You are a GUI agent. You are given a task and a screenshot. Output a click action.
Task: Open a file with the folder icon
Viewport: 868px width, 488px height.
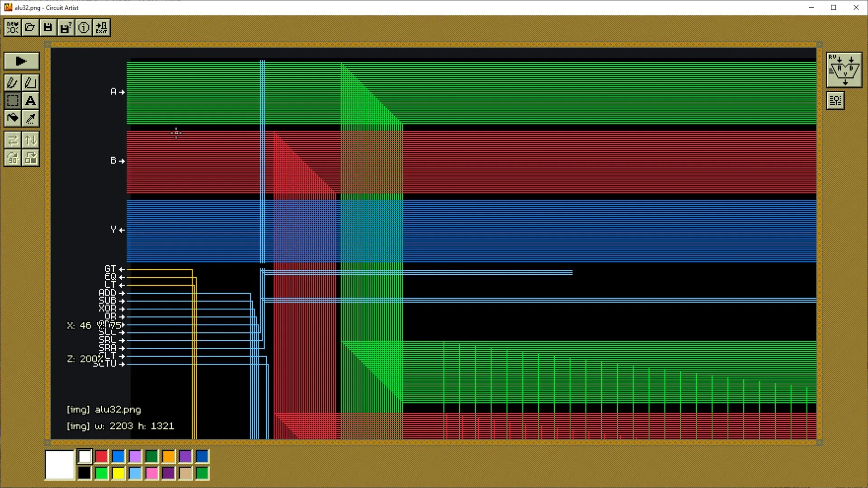[x=30, y=28]
